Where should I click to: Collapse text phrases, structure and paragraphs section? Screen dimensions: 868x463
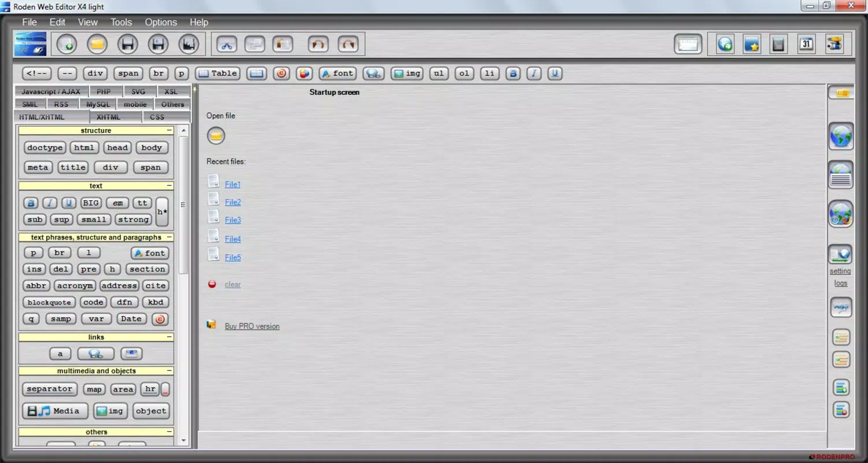coord(169,237)
